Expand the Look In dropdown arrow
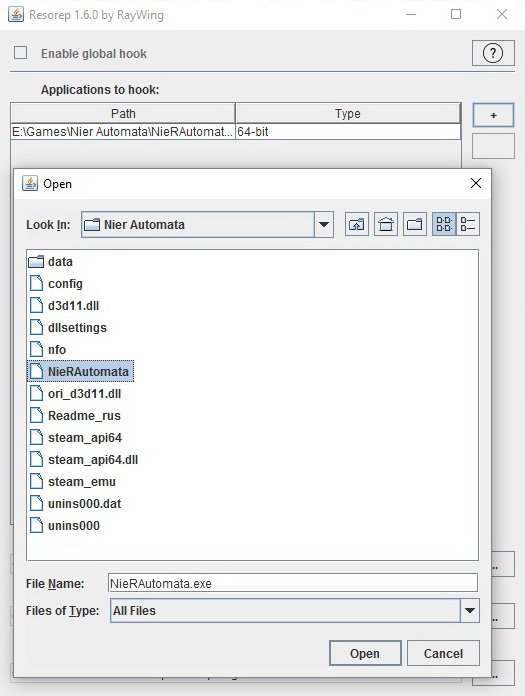The height and width of the screenshot is (696, 525). (324, 225)
